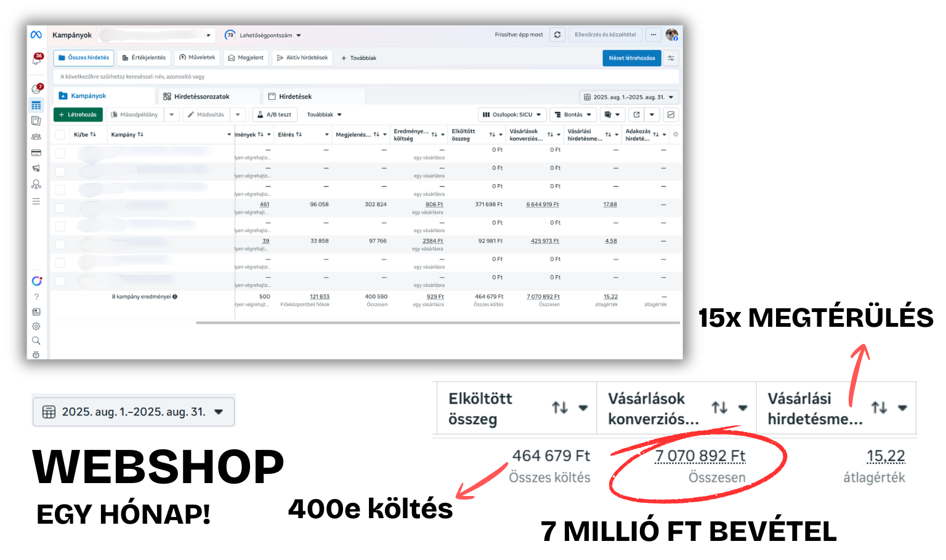Screen dimensions: 946x560
Task: Open the search magnifier icon in sidebar
Action: pos(36,340)
